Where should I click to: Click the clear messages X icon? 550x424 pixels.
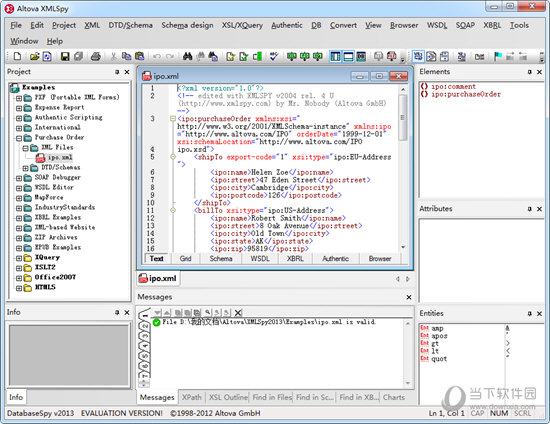pos(238,312)
